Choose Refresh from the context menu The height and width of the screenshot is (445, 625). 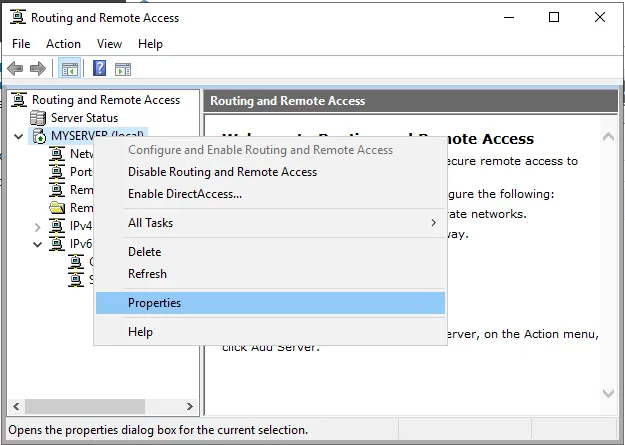click(x=147, y=274)
